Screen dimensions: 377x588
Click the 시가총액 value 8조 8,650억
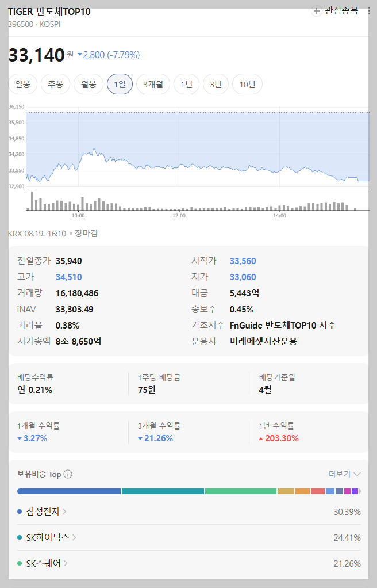pos(78,342)
